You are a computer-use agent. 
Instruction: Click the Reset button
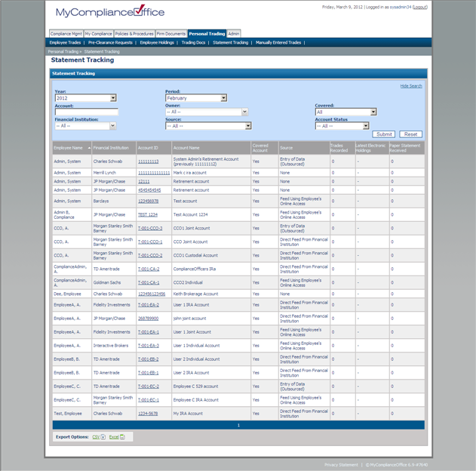(x=410, y=134)
